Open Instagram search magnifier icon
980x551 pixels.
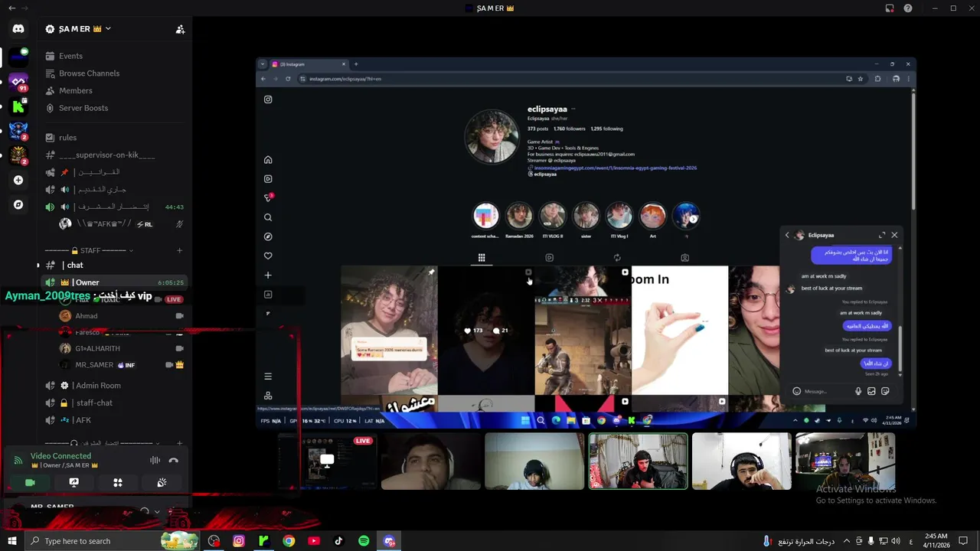268,217
